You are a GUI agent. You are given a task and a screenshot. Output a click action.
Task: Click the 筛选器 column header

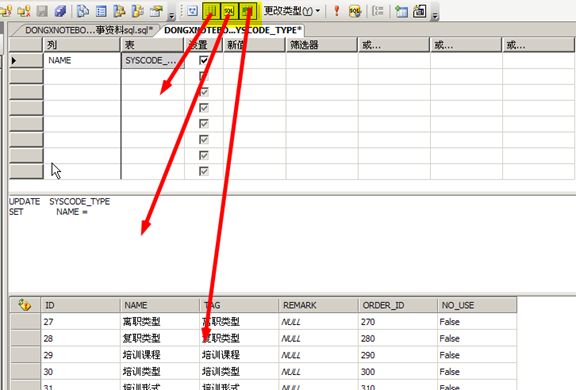[321, 45]
